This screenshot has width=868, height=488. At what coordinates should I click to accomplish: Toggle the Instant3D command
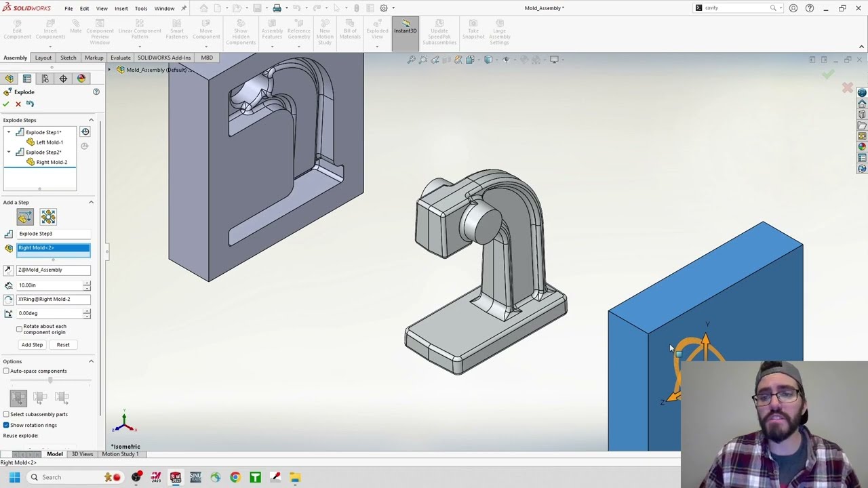tap(406, 33)
